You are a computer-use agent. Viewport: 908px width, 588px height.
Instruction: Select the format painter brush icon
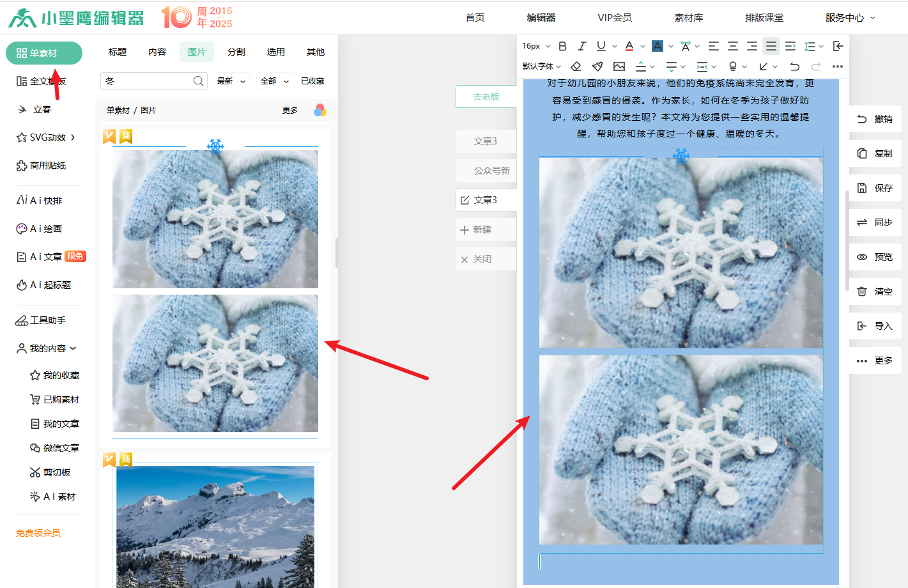(597, 66)
